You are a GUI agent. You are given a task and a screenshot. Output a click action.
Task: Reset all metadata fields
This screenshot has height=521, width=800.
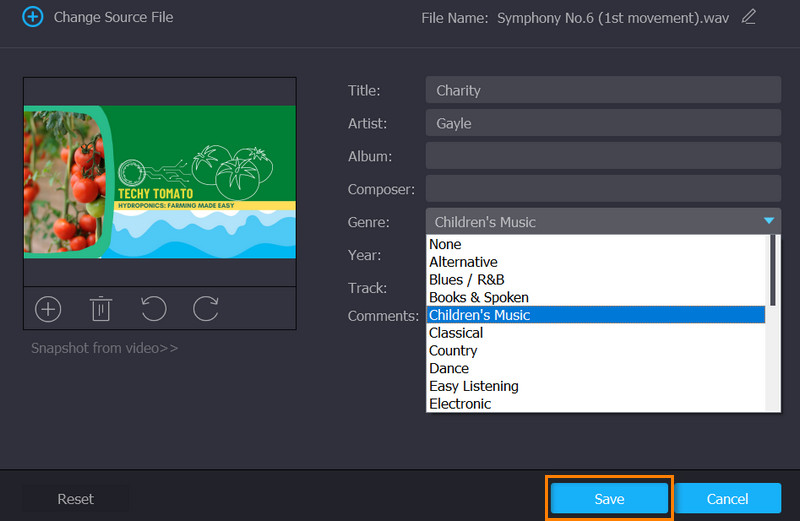point(76,498)
